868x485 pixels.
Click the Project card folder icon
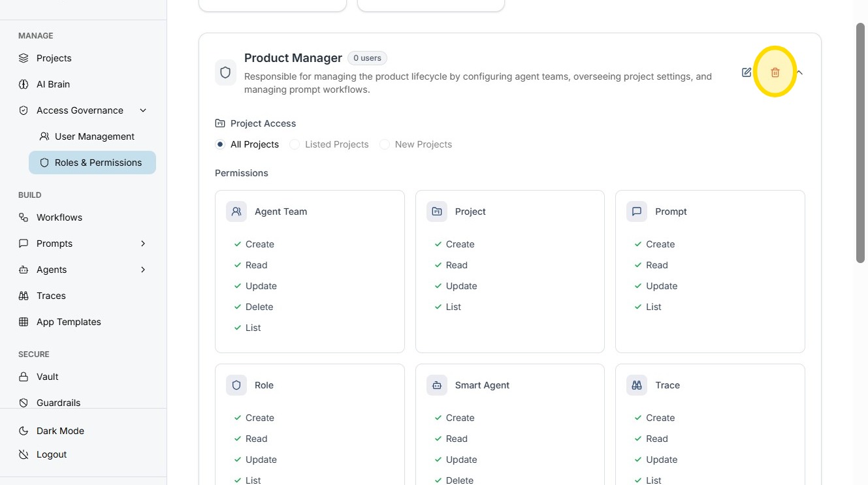pyautogui.click(x=437, y=211)
